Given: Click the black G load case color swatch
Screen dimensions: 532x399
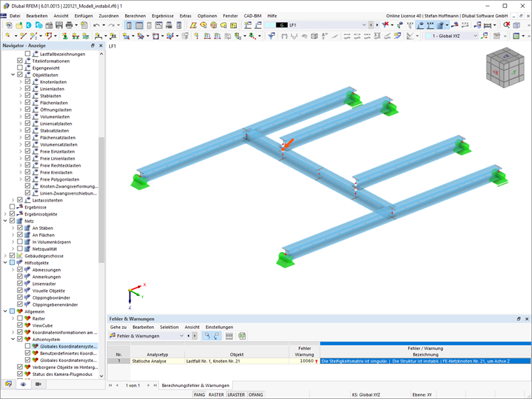Looking at the screenshot, I should click(x=281, y=25).
